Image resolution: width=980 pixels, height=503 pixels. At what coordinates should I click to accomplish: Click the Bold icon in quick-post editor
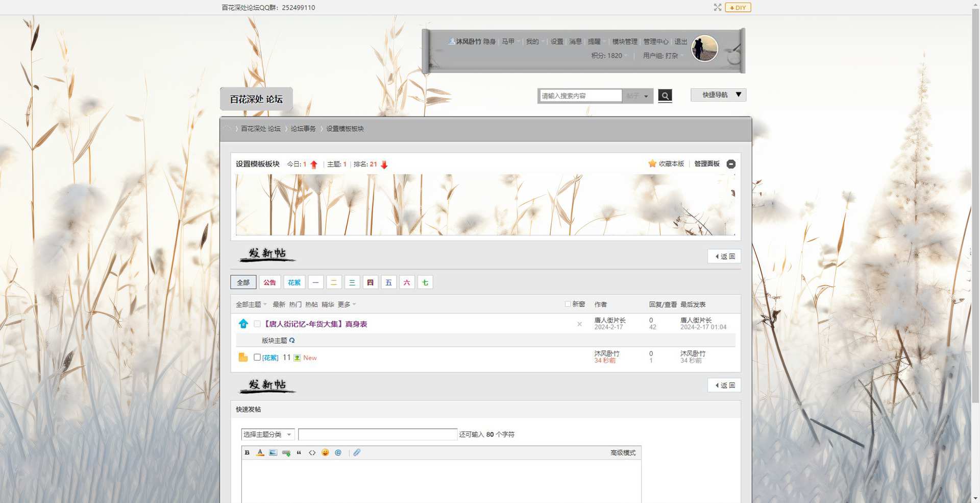pos(247,452)
